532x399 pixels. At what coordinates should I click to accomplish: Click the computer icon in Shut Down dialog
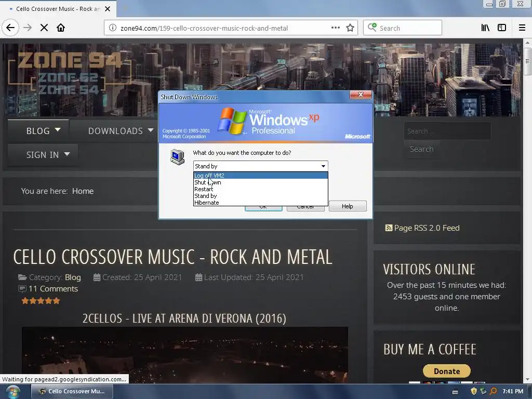tap(178, 157)
